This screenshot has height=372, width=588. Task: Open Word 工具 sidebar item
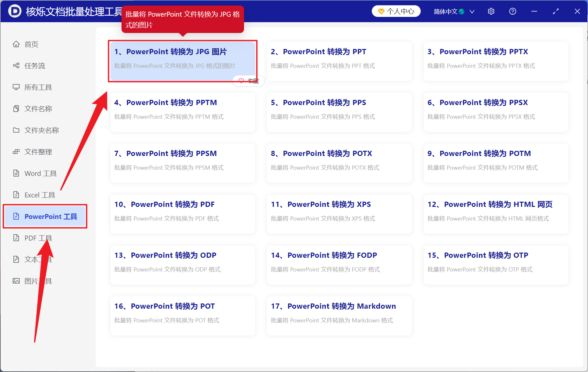point(45,173)
